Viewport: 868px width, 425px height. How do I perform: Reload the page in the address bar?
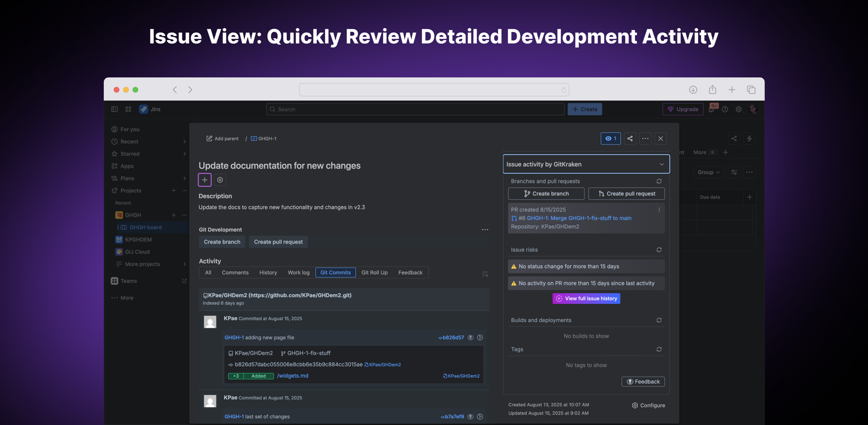[x=564, y=90]
